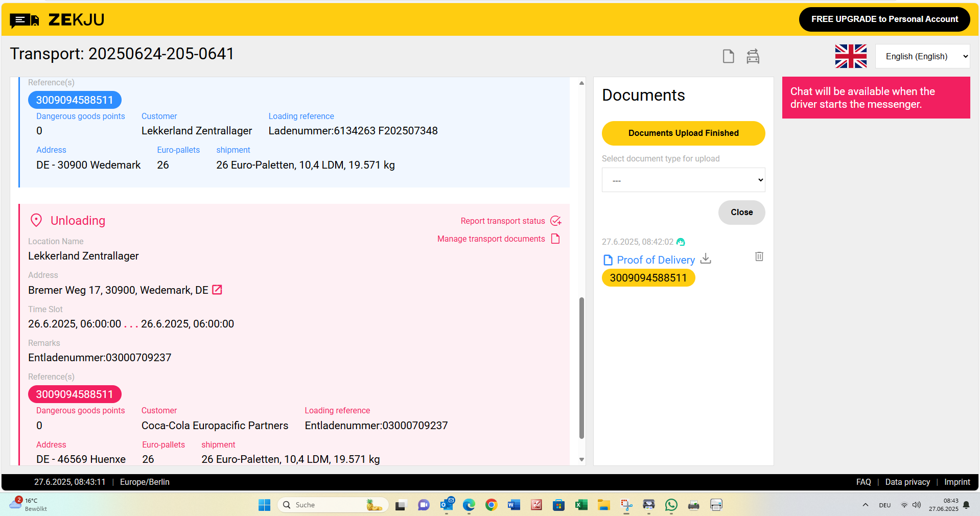
Task: Click the Unloading location pin icon
Action: [x=36, y=220]
